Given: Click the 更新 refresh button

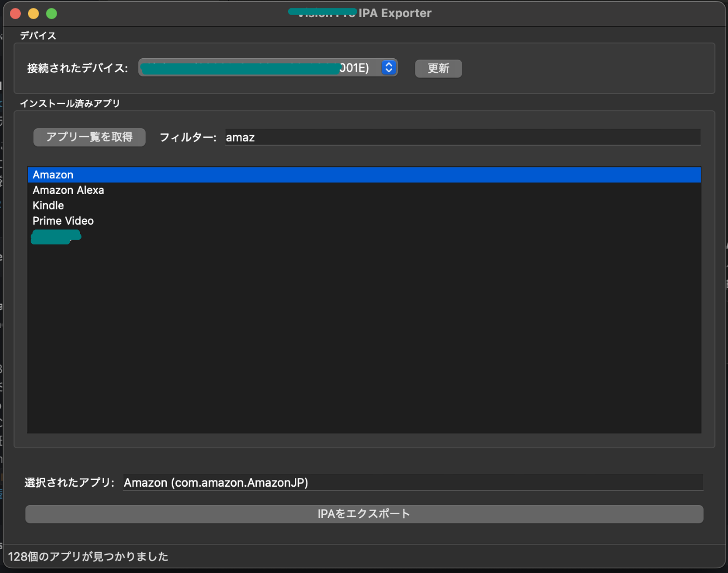Looking at the screenshot, I should (x=438, y=68).
